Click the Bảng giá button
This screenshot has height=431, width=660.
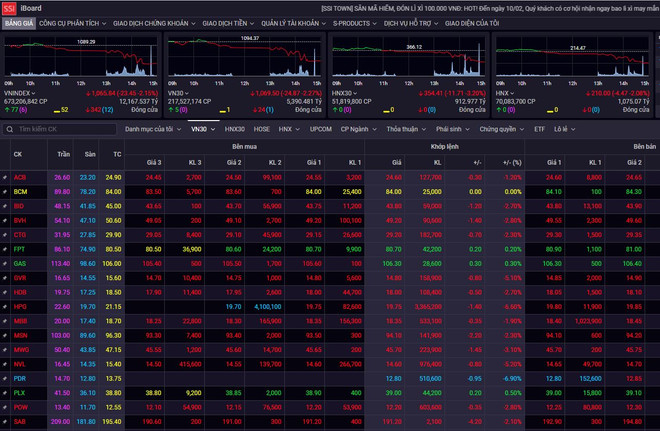(17, 22)
